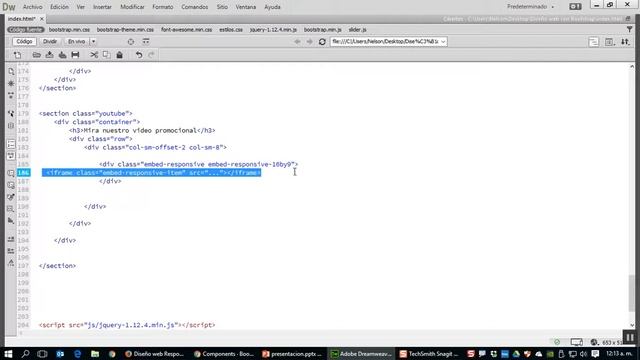Select the Código fuente related file
The image size is (640, 360).
[x=25, y=30]
